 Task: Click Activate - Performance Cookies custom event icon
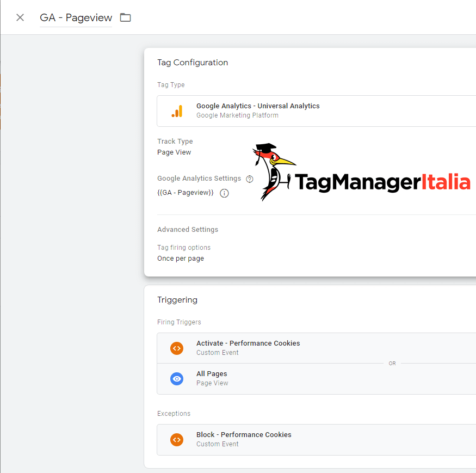[x=177, y=348]
